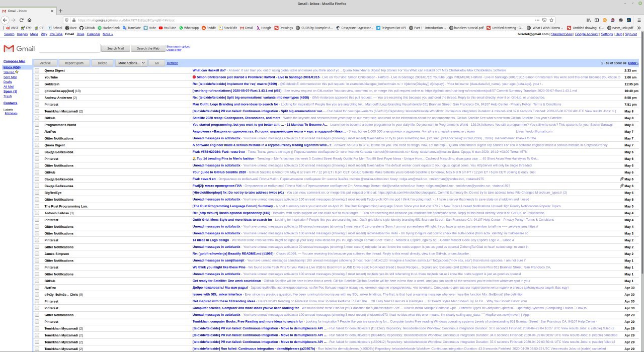Open the Firefox home page icon
The image size is (644, 352).
30,20
